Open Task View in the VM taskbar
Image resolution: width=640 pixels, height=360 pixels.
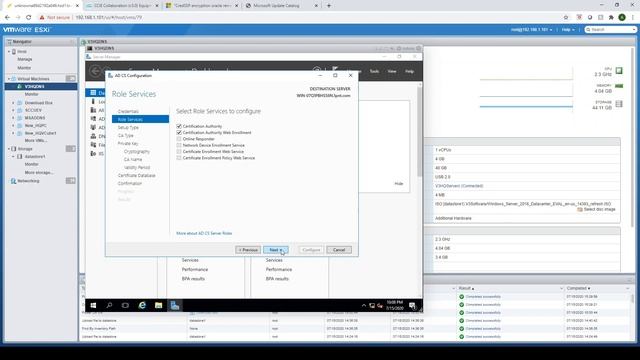[x=125, y=305]
